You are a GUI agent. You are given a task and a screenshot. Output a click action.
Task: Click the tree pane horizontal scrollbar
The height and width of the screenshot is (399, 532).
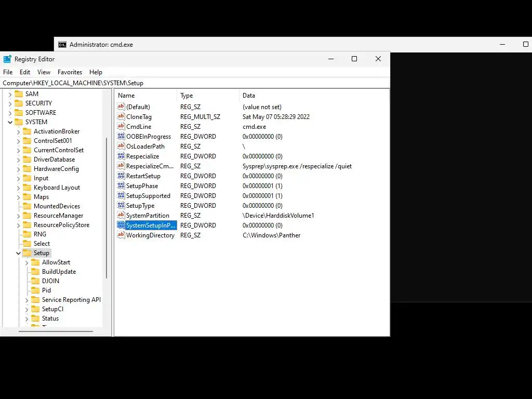point(56,331)
